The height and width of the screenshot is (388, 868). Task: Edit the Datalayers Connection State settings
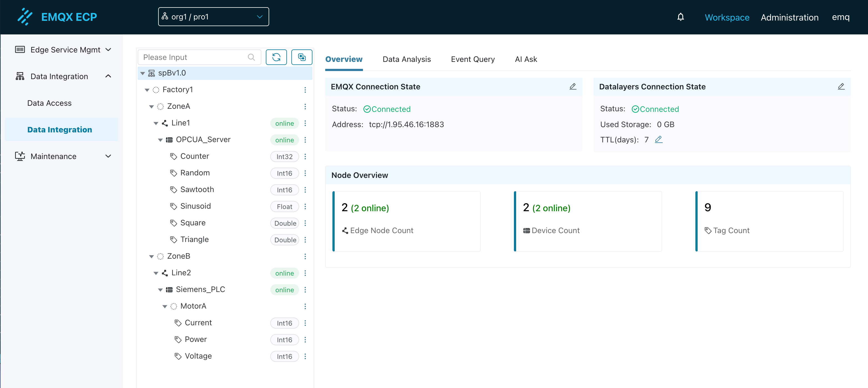tap(841, 87)
